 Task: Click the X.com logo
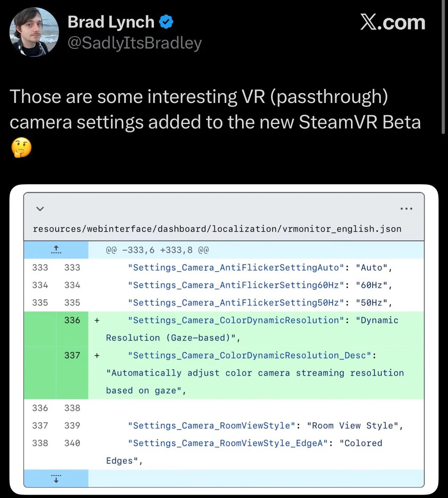click(x=392, y=22)
